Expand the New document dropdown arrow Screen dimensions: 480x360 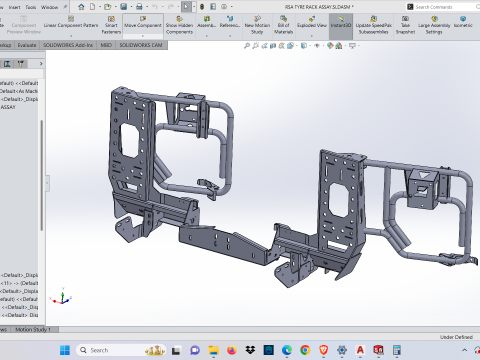[99, 7]
